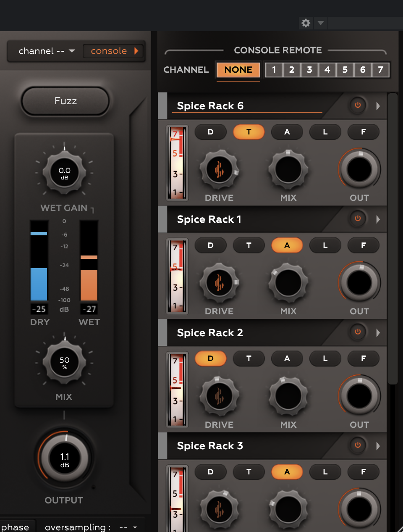The width and height of the screenshot is (403, 532).
Task: Toggle power on Spice Rack 6
Action: 358,105
